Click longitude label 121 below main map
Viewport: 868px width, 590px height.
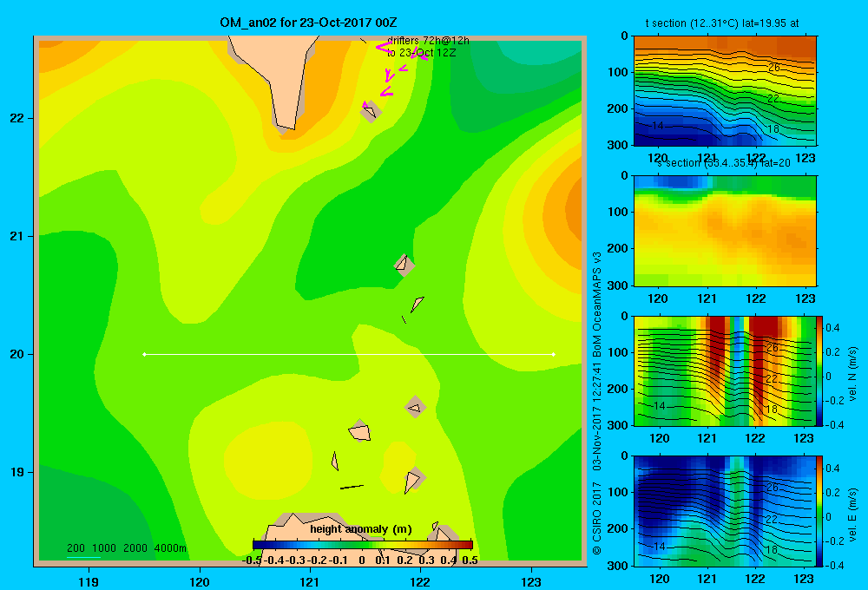310,581
